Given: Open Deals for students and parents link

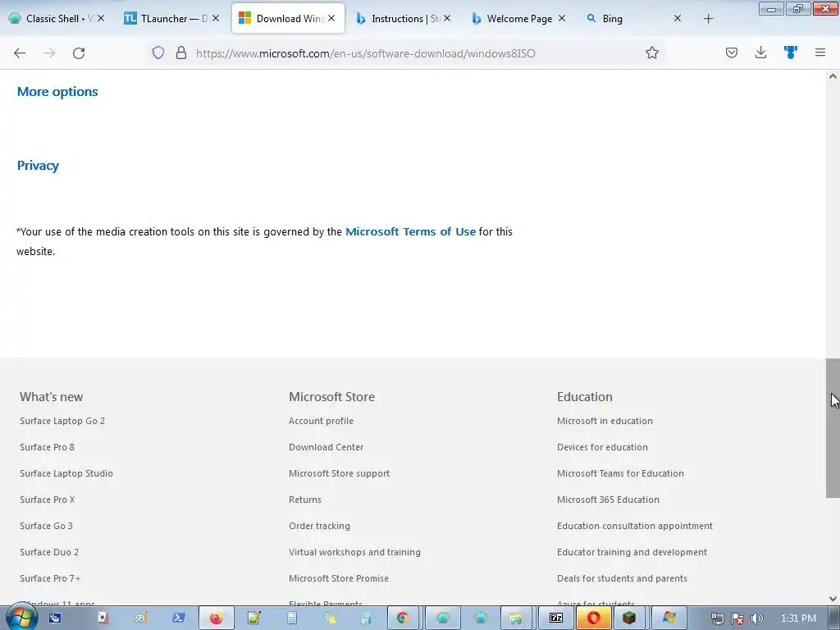Looking at the screenshot, I should 622,578.
